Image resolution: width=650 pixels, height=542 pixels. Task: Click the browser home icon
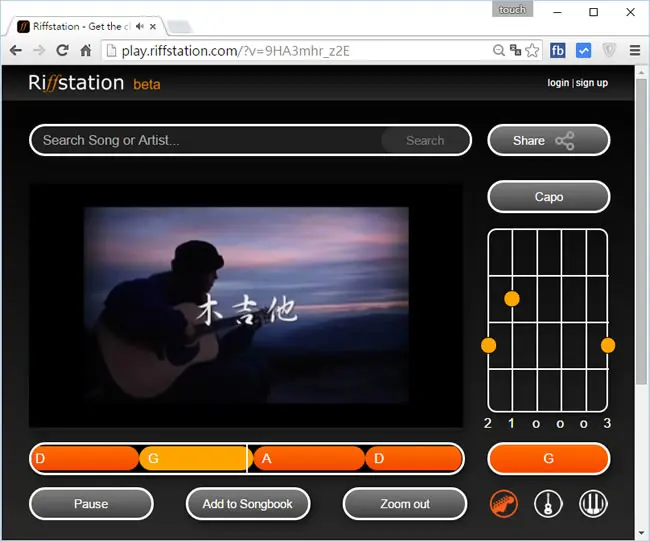pos(86,51)
